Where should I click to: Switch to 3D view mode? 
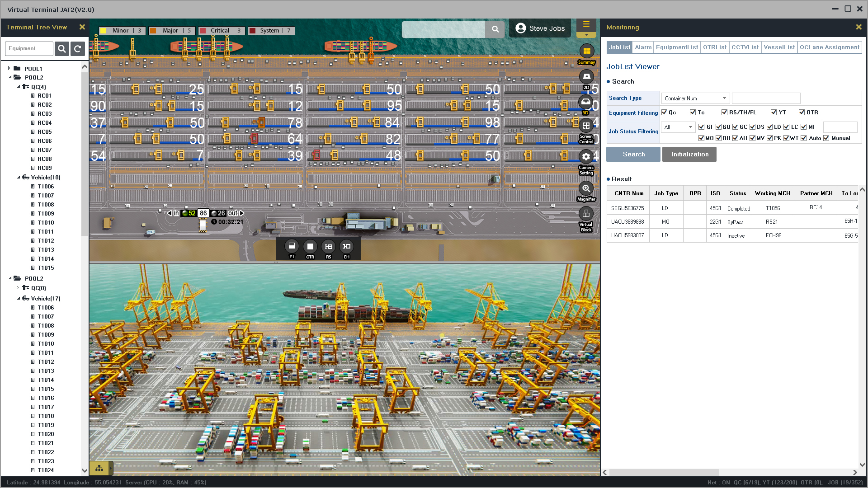coord(586,102)
